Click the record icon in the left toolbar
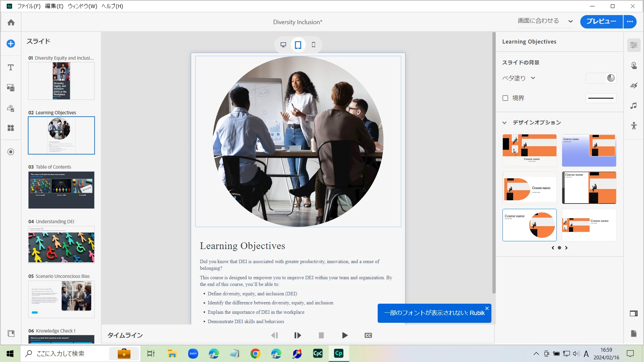Image resolution: width=644 pixels, height=362 pixels. click(x=11, y=152)
